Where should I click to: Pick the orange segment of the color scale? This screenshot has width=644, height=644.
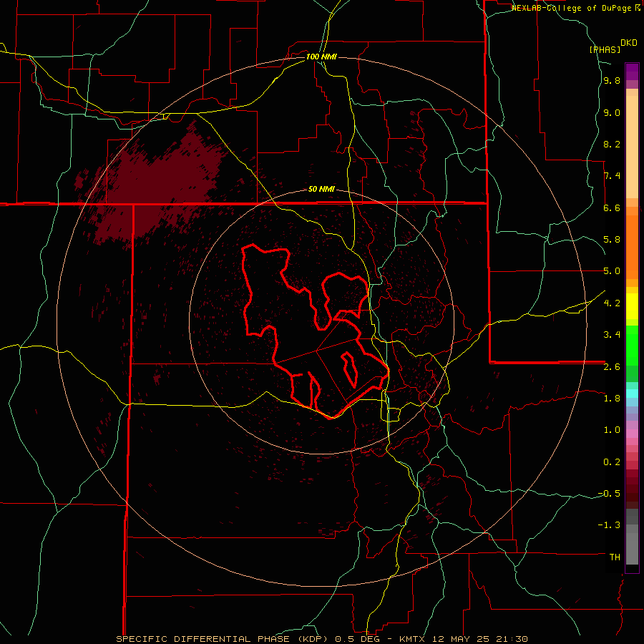pyautogui.click(x=632, y=248)
